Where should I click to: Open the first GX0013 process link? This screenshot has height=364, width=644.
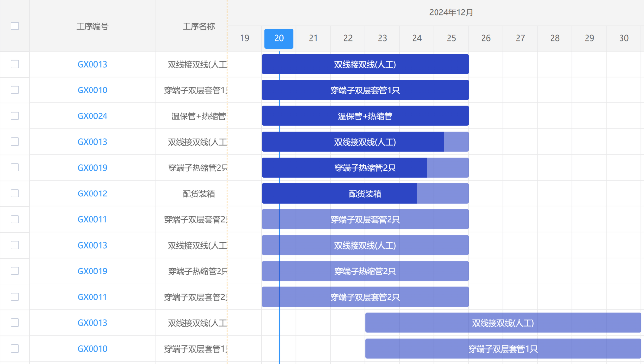point(92,64)
